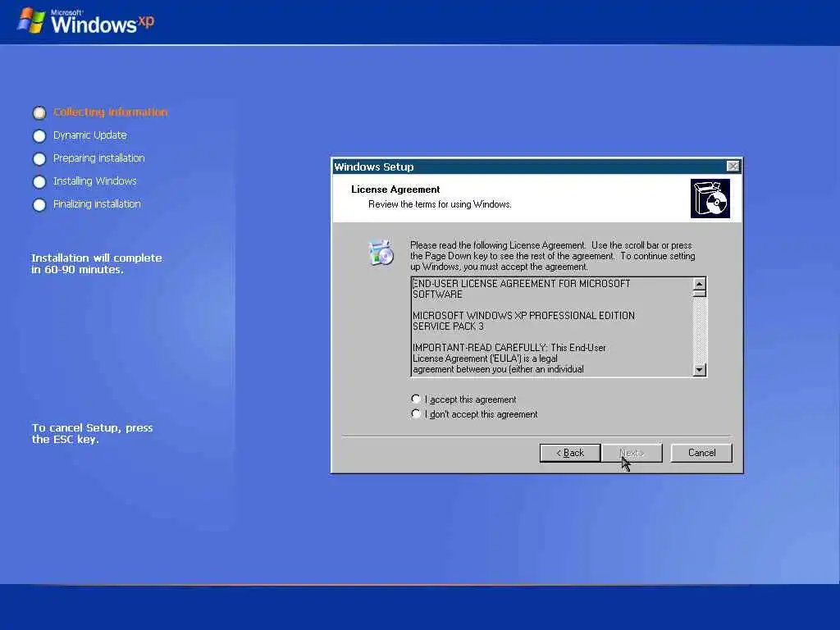Viewport: 840px width, 630px height.
Task: Click "END-USER LICENSE AGREEMENT FOR MICROSOFT" line
Action: click(521, 283)
